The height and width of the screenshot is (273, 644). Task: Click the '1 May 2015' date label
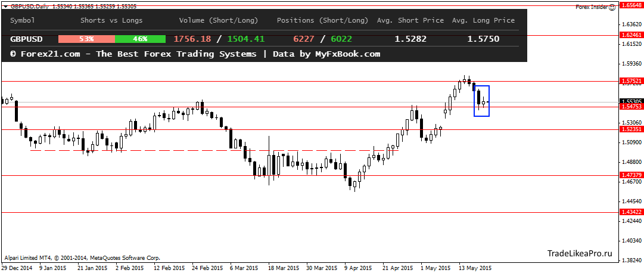click(435, 268)
